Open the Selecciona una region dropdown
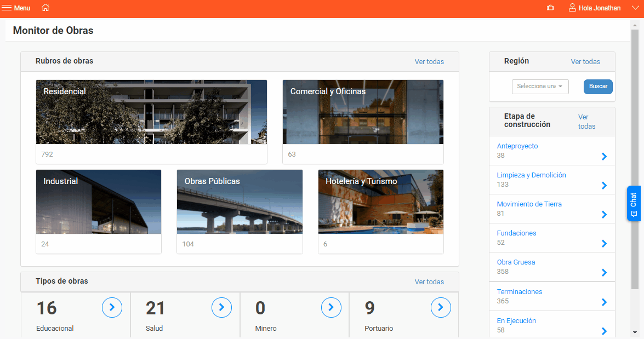The width and height of the screenshot is (644, 339). click(540, 87)
